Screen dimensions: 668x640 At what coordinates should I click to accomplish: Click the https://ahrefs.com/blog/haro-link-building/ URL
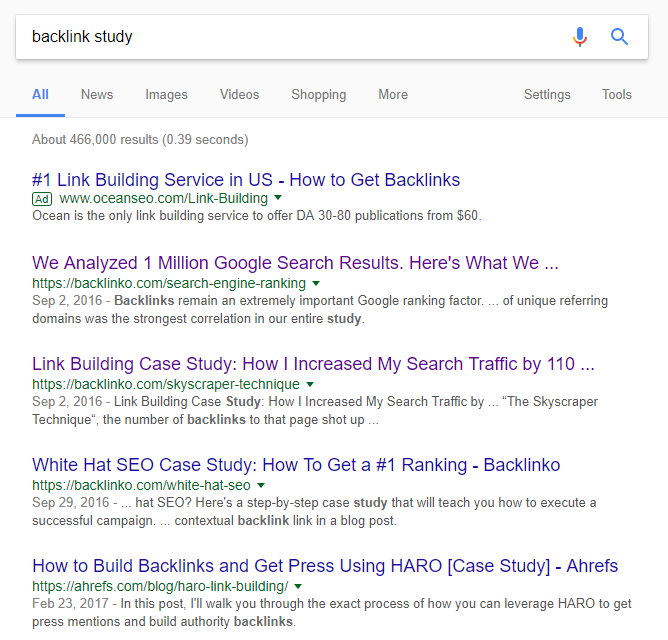pyautogui.click(x=160, y=586)
